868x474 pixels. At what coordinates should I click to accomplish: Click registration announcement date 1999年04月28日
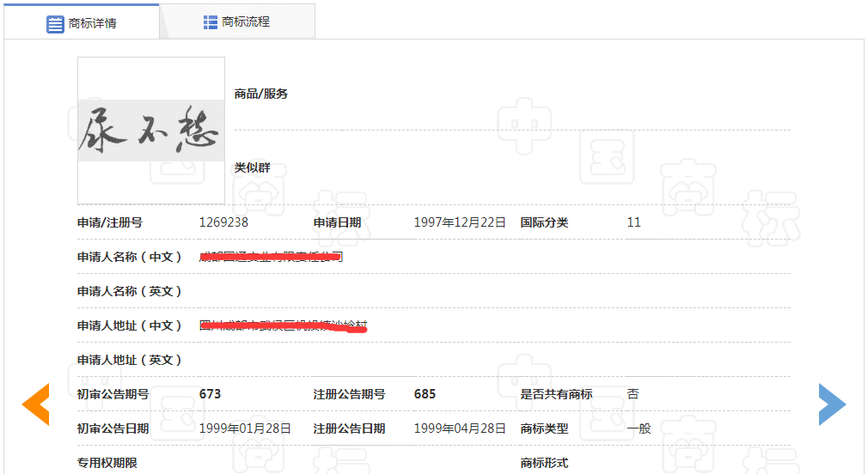(x=460, y=428)
